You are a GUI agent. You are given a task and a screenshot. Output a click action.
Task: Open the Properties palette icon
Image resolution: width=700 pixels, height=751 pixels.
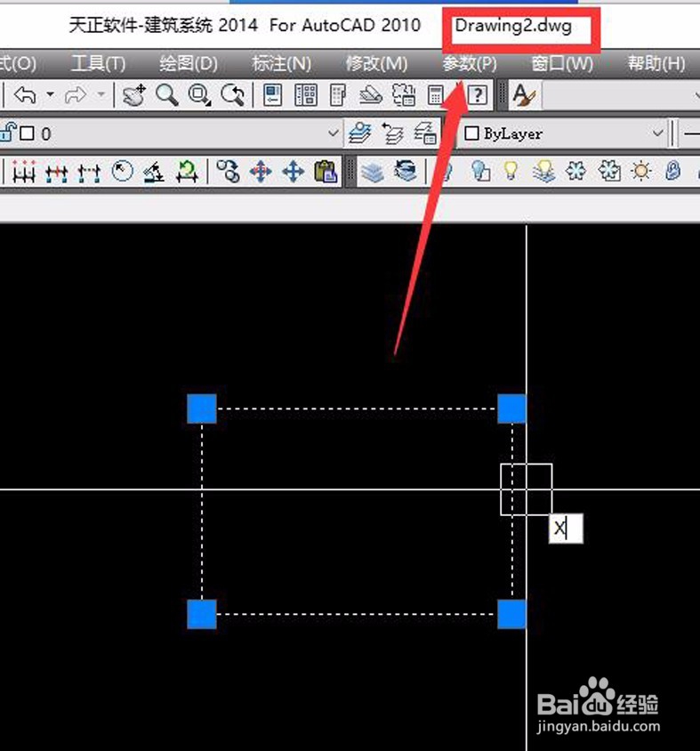point(273,95)
